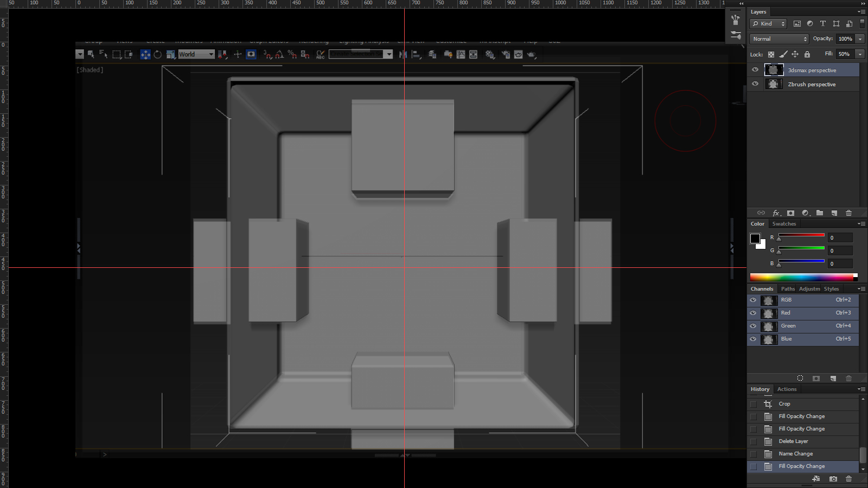Toggle visibility of the Red channel
Screen dimensions: 868x488
753,313
